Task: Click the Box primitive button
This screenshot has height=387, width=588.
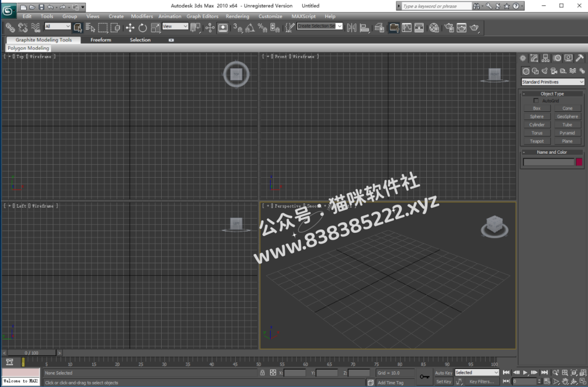Action: (537, 108)
